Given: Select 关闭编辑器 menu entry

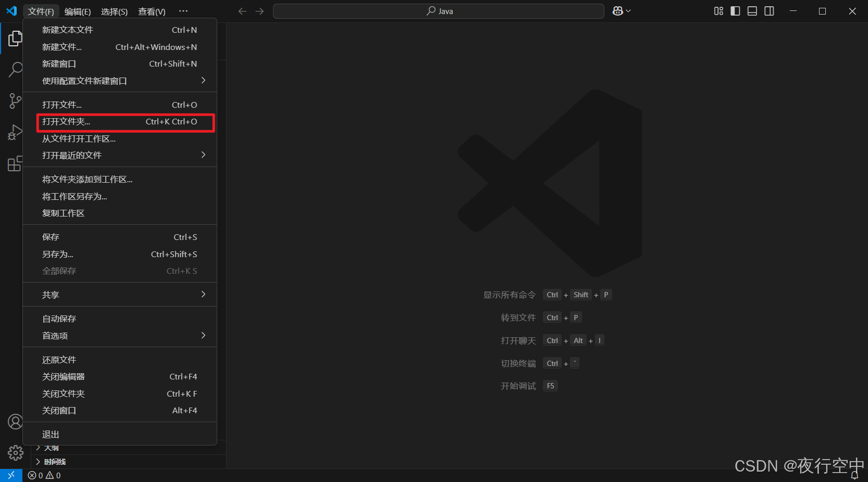Looking at the screenshot, I should pos(120,377).
